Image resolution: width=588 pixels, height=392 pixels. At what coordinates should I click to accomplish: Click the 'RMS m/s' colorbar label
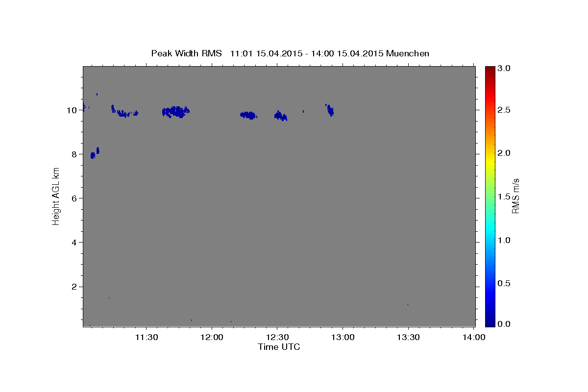tap(515, 196)
